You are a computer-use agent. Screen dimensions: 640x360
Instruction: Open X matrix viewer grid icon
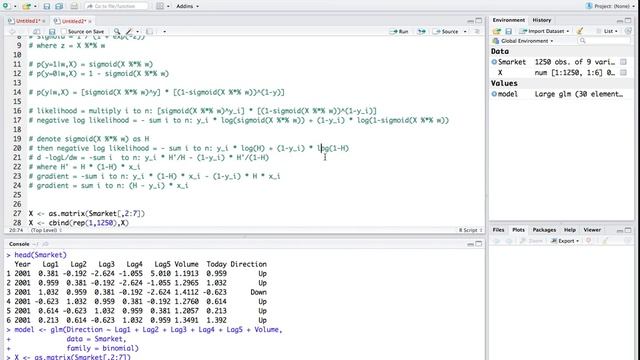point(623,73)
